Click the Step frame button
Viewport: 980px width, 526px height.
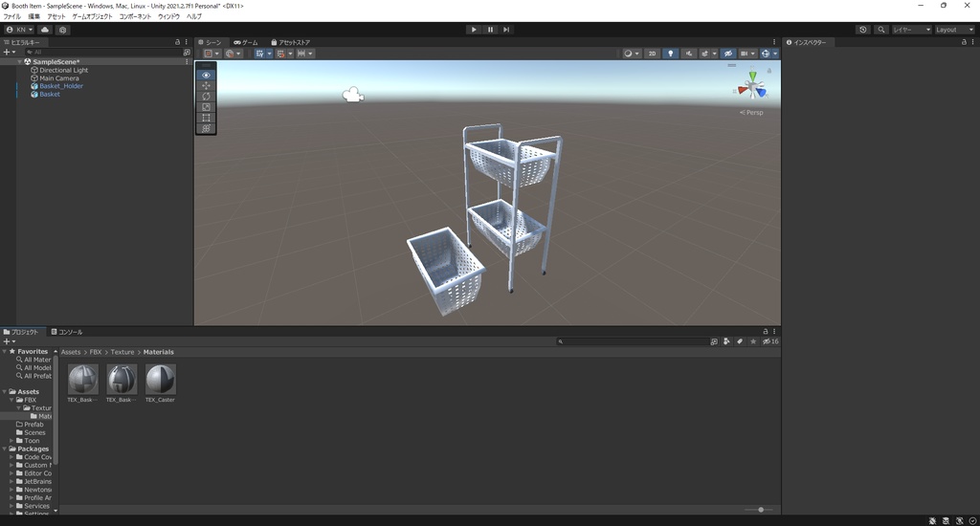pyautogui.click(x=506, y=30)
